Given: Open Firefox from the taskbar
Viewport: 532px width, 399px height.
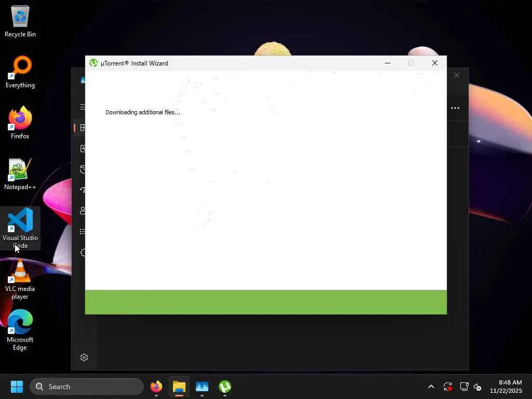Looking at the screenshot, I should (x=156, y=387).
